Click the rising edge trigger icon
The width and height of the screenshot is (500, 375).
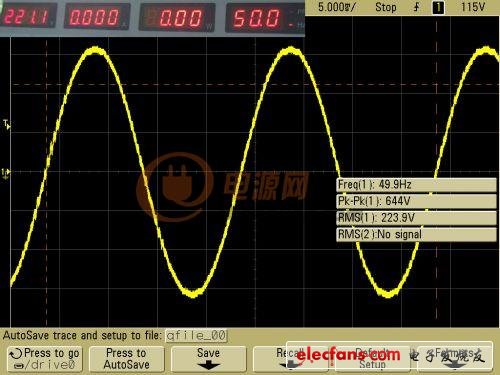(x=417, y=7)
